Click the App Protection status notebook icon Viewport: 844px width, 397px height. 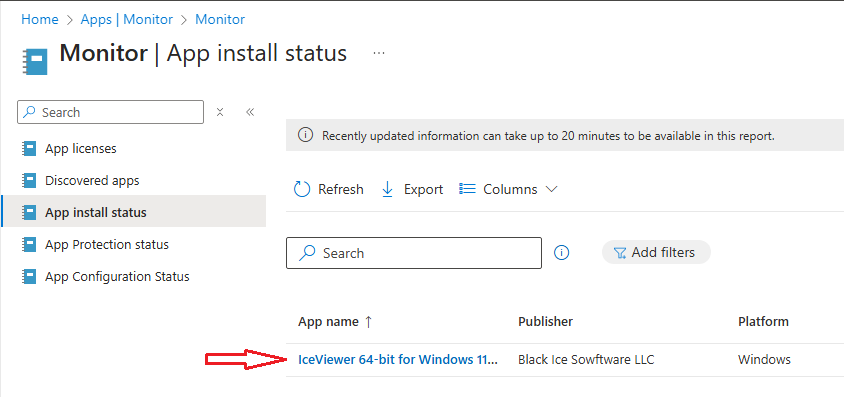click(29, 244)
